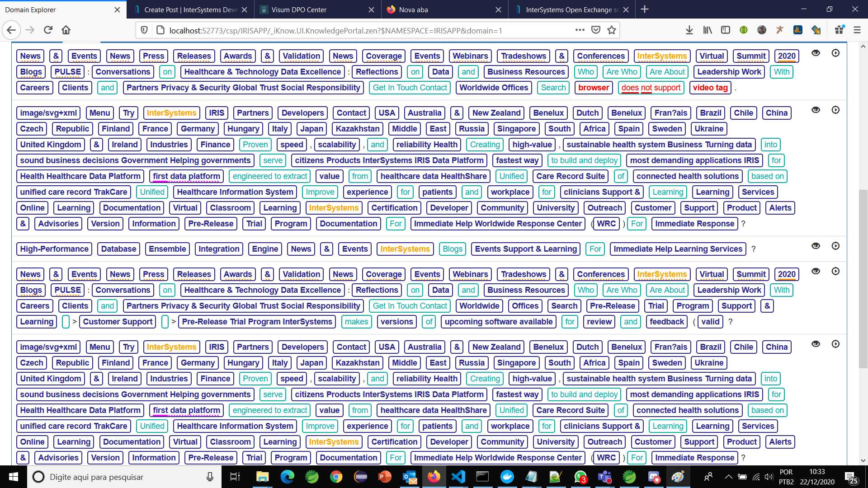Open PowerPoint from taskbar
Viewport: 868px width, 488px height.
385,477
